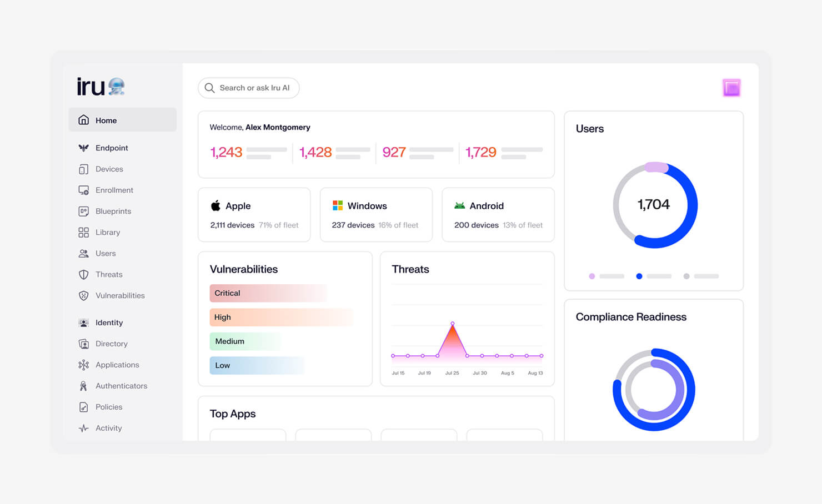This screenshot has width=822, height=504.
Task: Select the Critical vulnerabilities bar
Action: [x=268, y=293]
